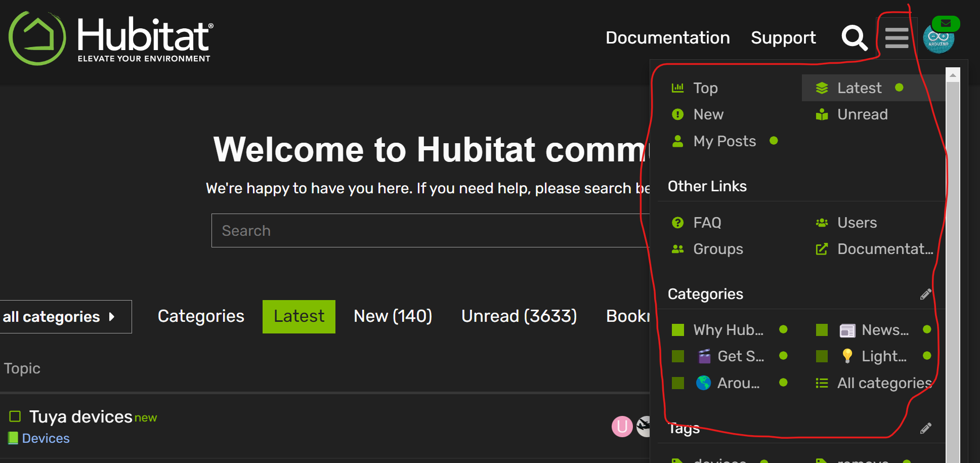Viewport: 980px width, 463px height.
Task: Tick the checkbox beside Tuya devices
Action: pyautogui.click(x=15, y=416)
